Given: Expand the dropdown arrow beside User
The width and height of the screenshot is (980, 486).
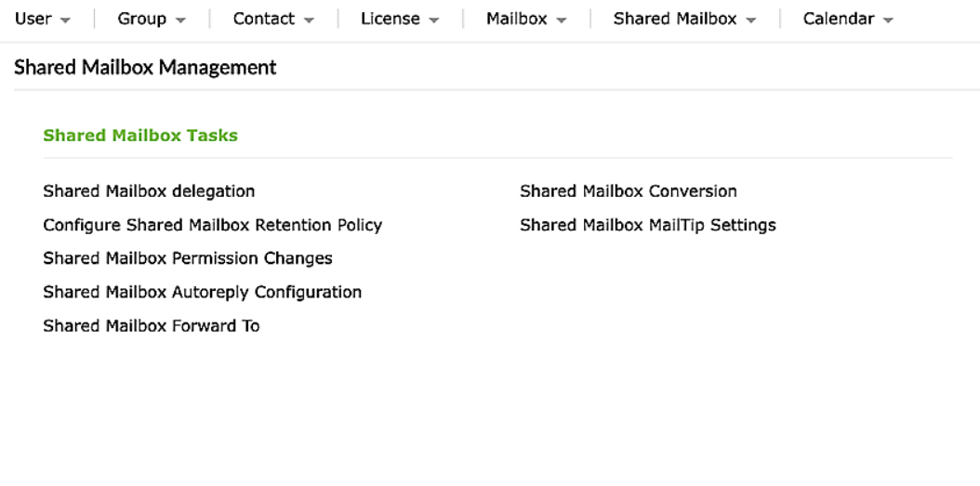Looking at the screenshot, I should click(x=64, y=20).
